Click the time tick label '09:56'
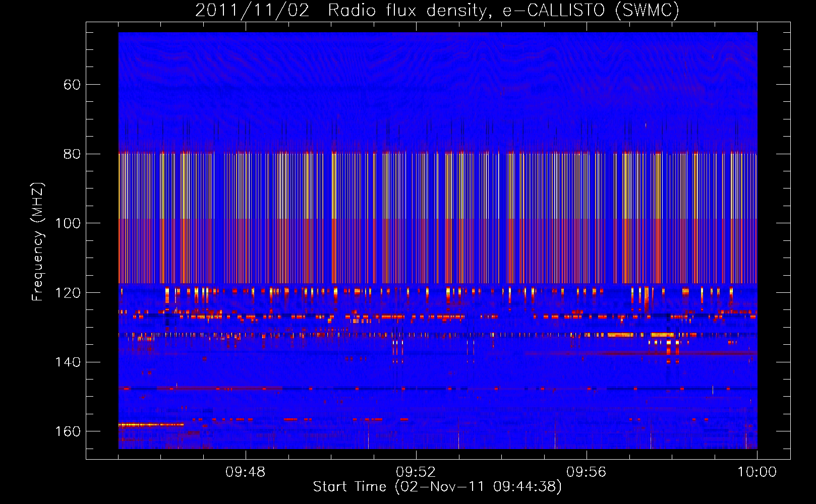 tap(587, 472)
